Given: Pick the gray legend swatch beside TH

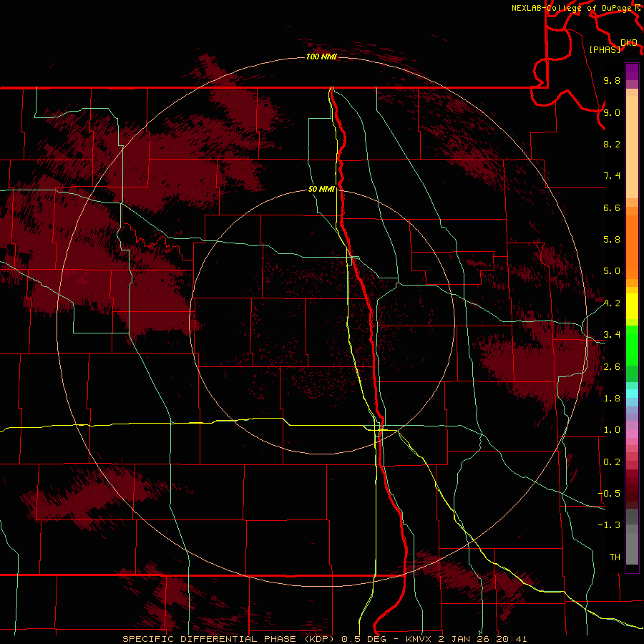Looking at the screenshot, I should tap(632, 550).
